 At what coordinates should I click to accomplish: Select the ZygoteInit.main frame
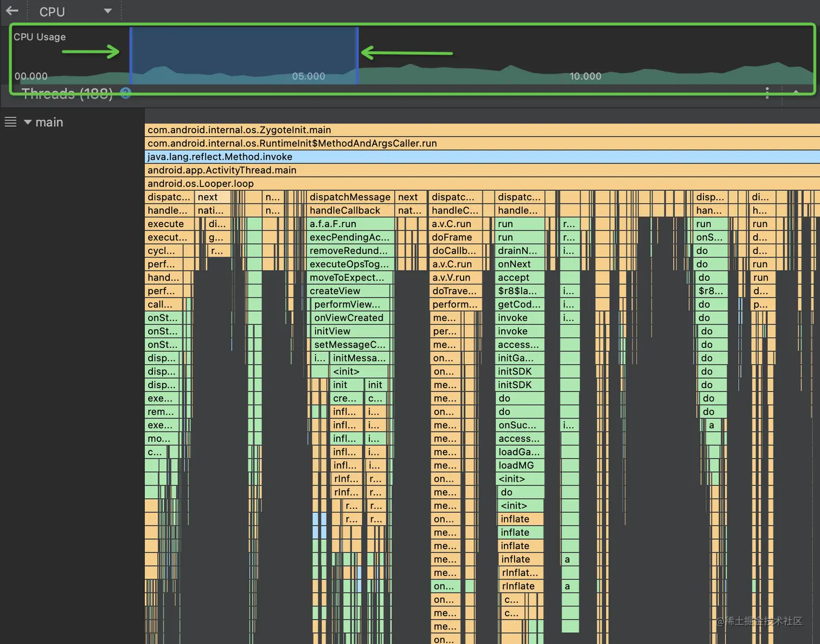click(482, 130)
